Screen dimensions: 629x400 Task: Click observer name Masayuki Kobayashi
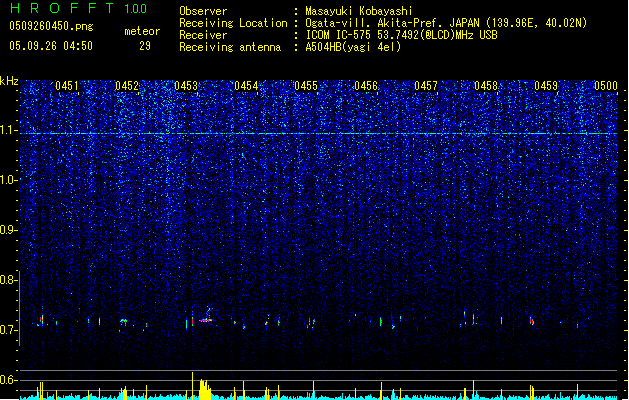(359, 11)
